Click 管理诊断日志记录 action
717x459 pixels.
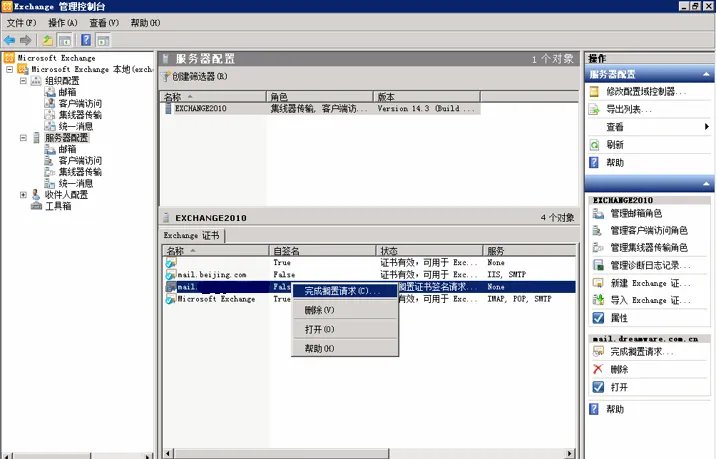tap(650, 265)
